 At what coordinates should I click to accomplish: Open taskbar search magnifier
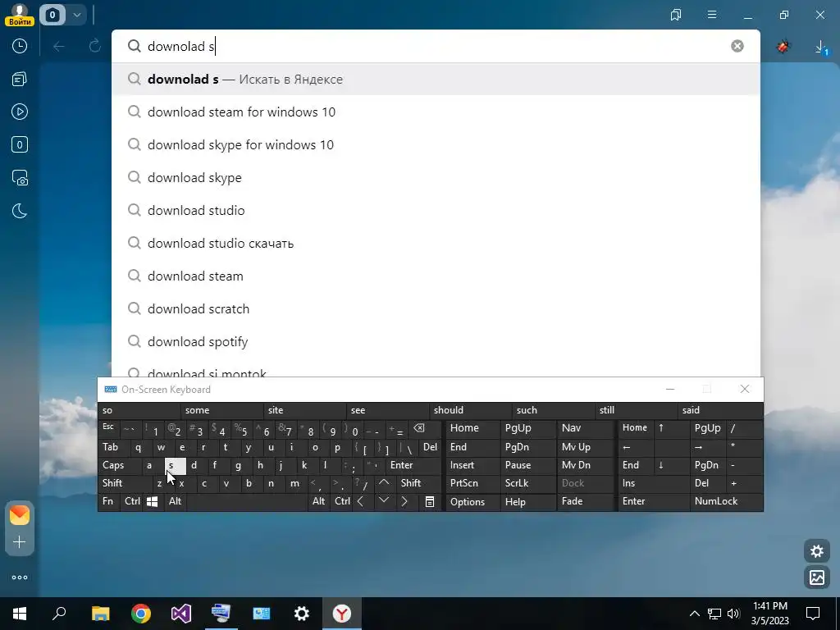[59, 614]
